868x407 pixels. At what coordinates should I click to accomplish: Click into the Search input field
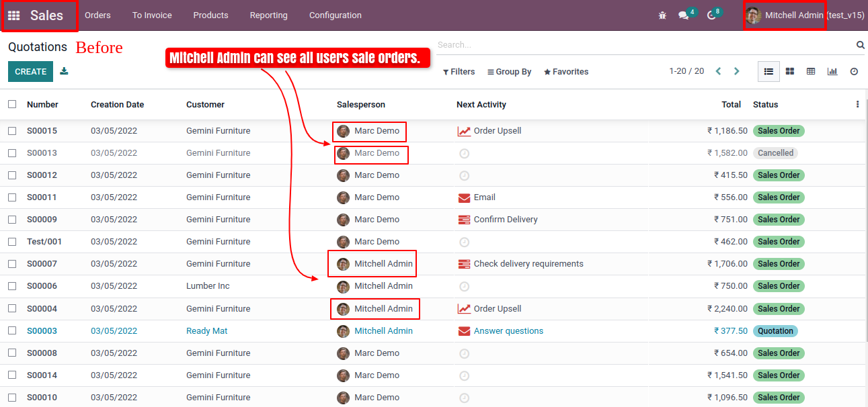[639, 45]
